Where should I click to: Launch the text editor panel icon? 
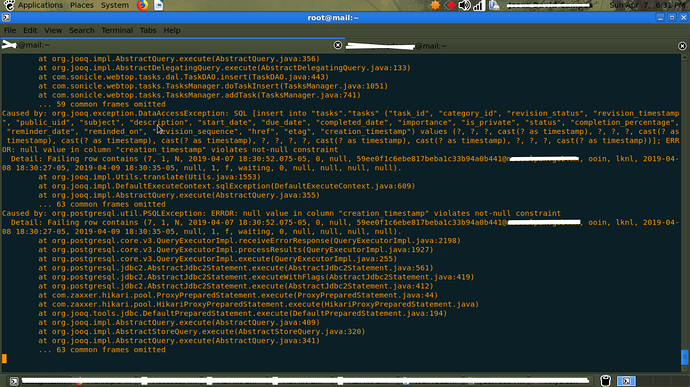coord(158,5)
